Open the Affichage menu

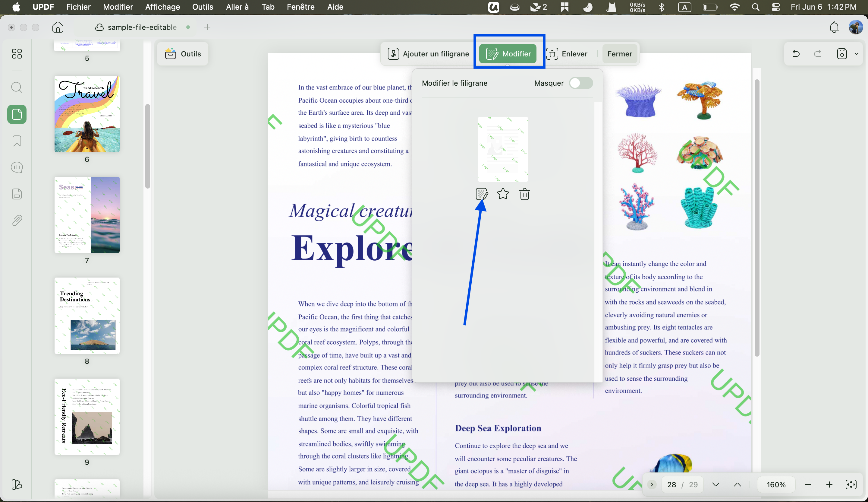point(162,7)
